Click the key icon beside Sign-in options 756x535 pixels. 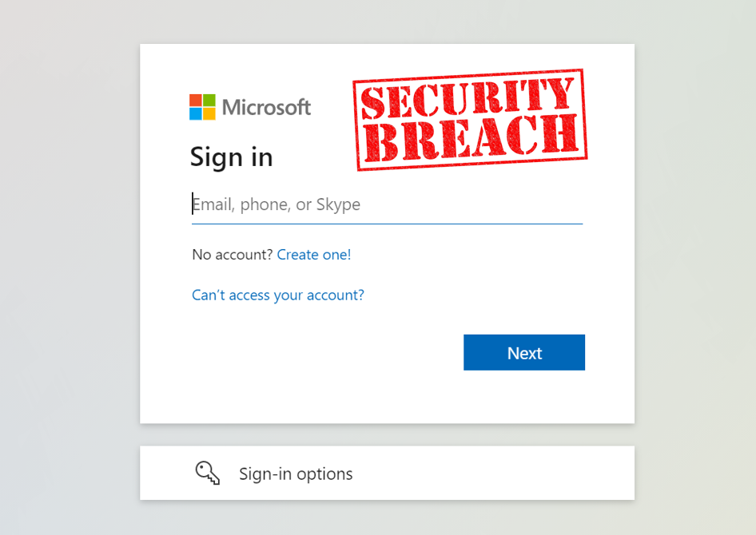point(206,473)
